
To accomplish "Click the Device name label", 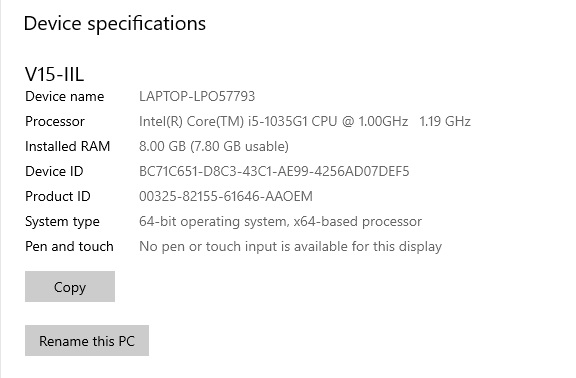I will tap(65, 97).
